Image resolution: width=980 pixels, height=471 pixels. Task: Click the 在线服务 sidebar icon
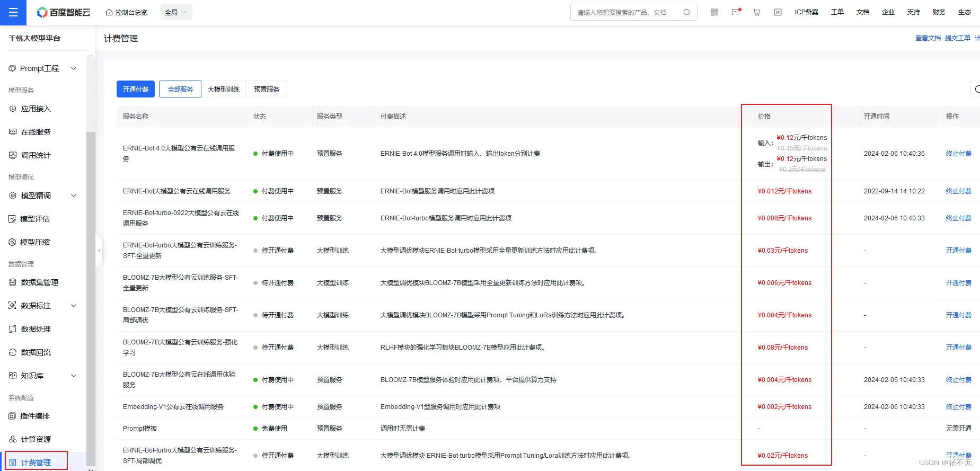click(13, 132)
